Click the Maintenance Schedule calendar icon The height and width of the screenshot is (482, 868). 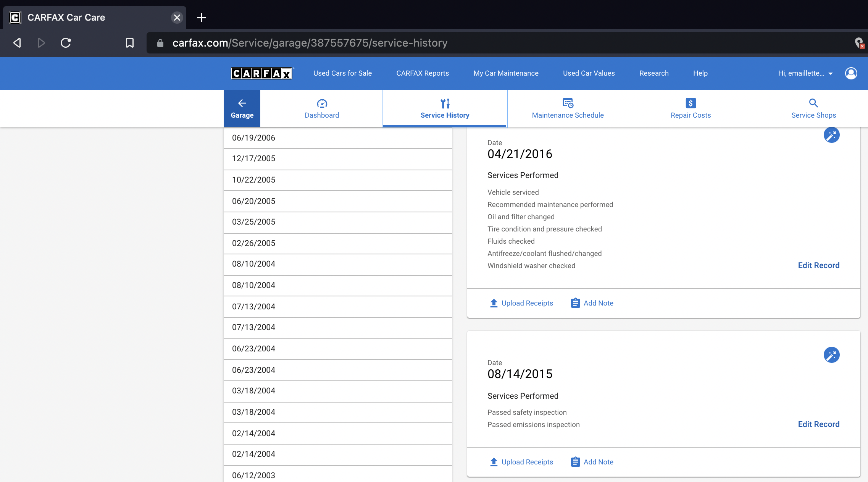pos(568,103)
